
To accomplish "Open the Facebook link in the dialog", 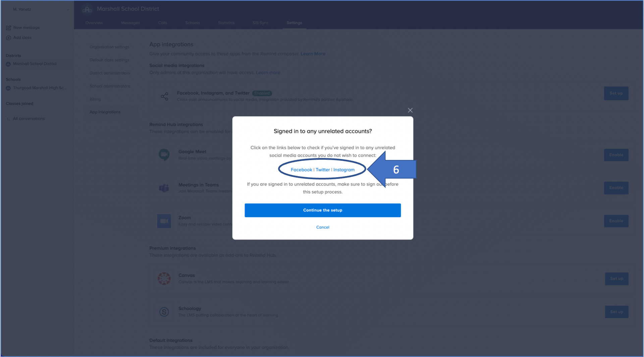I will click(301, 170).
